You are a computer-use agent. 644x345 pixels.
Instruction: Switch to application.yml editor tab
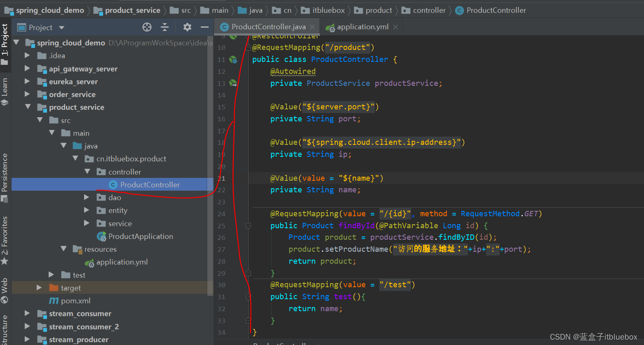click(362, 27)
